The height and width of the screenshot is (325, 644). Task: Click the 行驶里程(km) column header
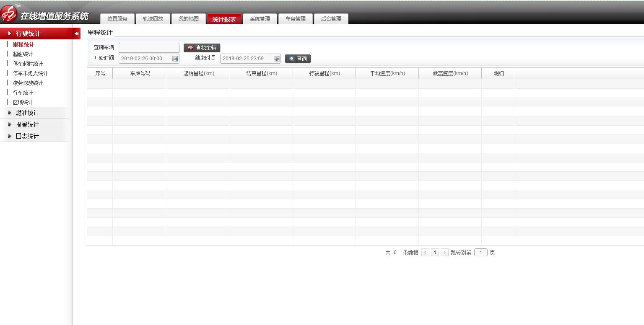click(325, 73)
